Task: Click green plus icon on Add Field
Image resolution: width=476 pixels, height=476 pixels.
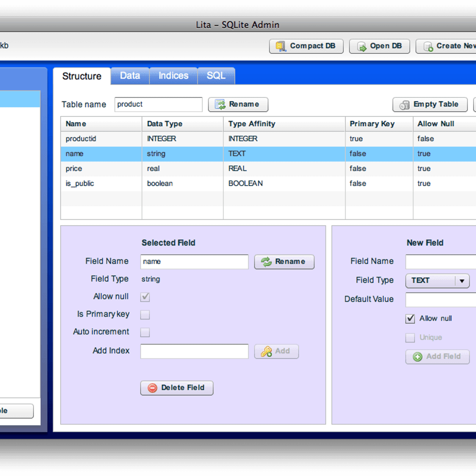Action: (x=418, y=357)
